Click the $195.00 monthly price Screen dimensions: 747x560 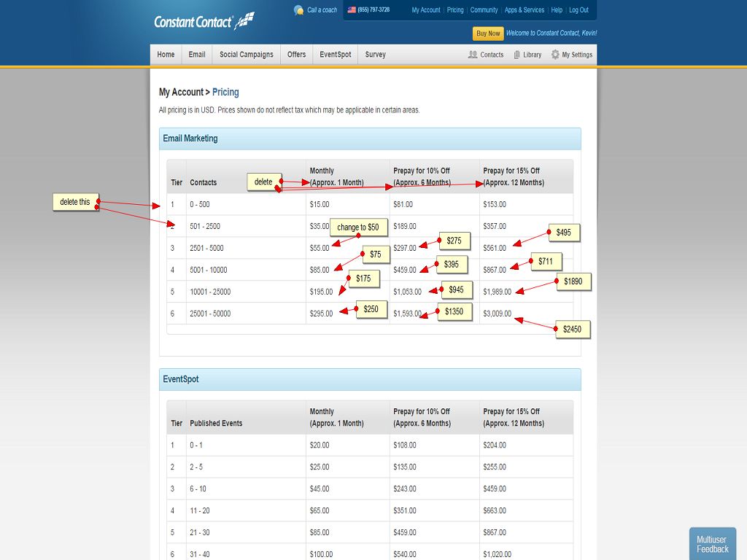click(x=321, y=292)
